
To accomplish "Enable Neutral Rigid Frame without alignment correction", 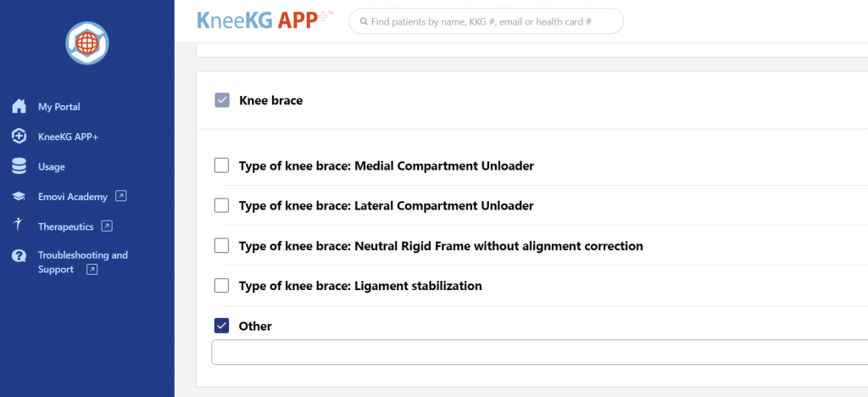I will pyautogui.click(x=221, y=245).
